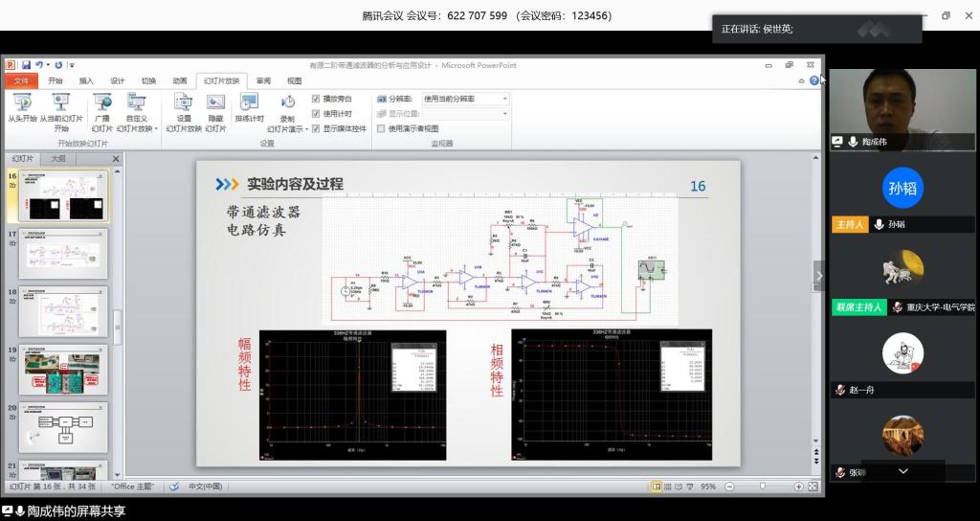Click the Broadcast Slide Show (广播幻灯片) icon
The image size is (980, 521).
tap(101, 107)
